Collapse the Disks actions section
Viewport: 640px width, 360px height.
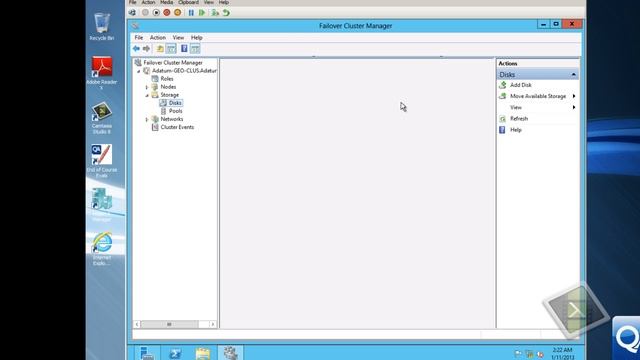(x=573, y=75)
